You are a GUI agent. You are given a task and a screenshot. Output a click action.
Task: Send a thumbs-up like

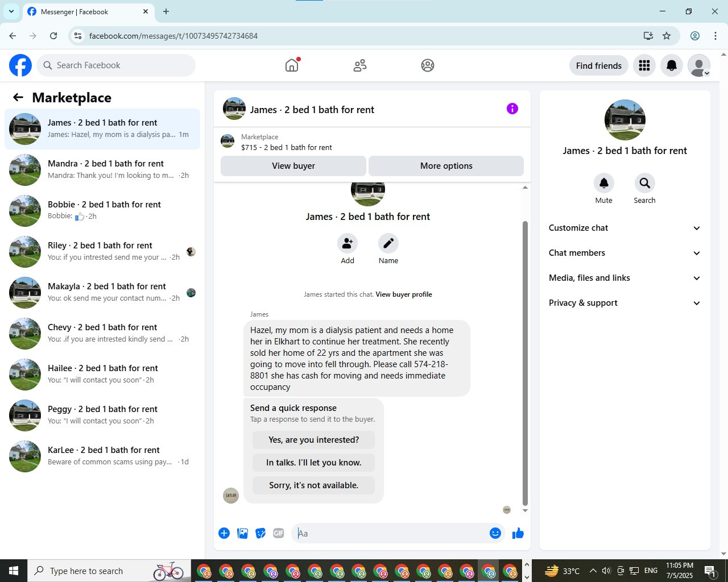tap(518, 533)
